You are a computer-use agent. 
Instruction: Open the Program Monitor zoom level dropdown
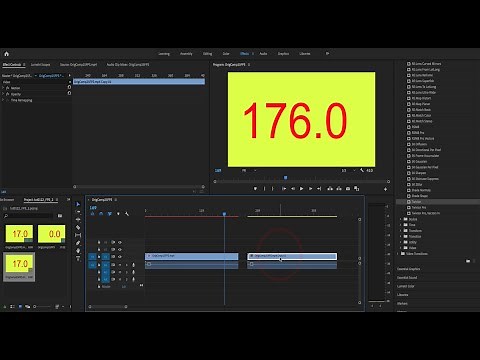(249, 170)
